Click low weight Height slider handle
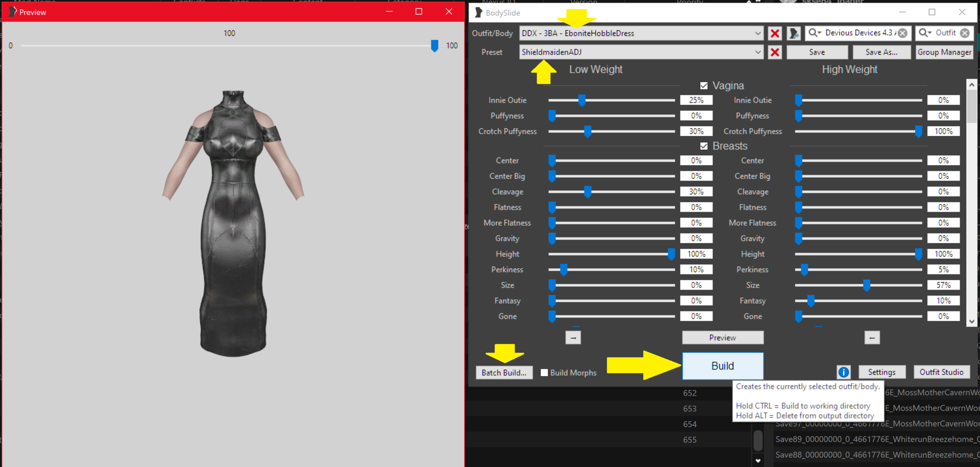Screen dimensions: 980x467 [671, 254]
